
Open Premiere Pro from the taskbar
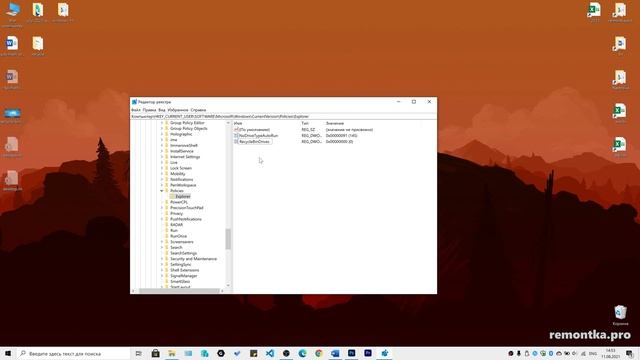click(x=368, y=353)
